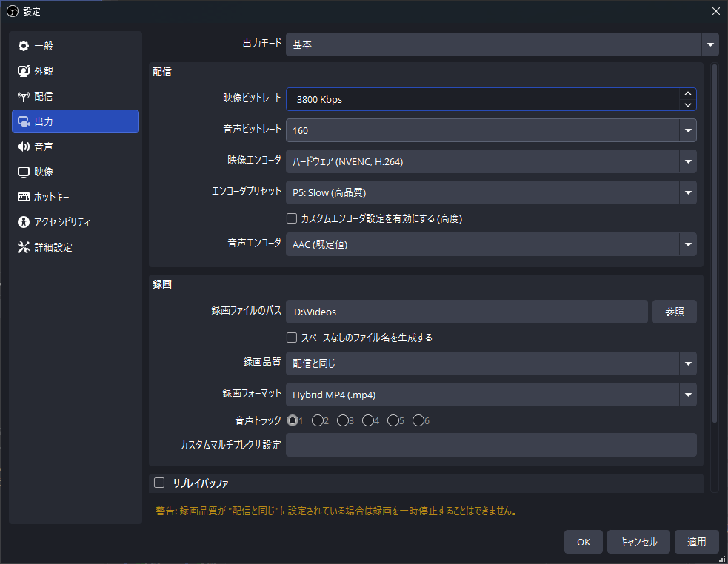Image resolution: width=728 pixels, height=564 pixels.
Task: Click the 配信 section heading
Action: (x=162, y=72)
